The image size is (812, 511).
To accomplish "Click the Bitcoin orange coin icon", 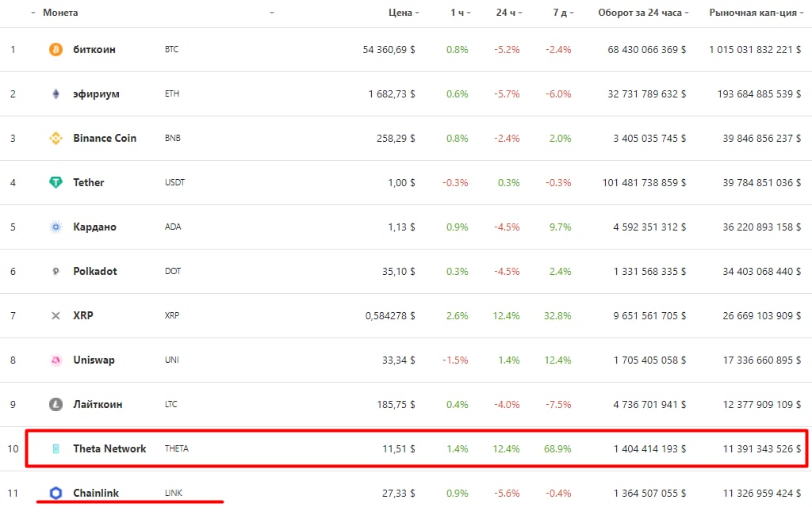I will (56, 50).
